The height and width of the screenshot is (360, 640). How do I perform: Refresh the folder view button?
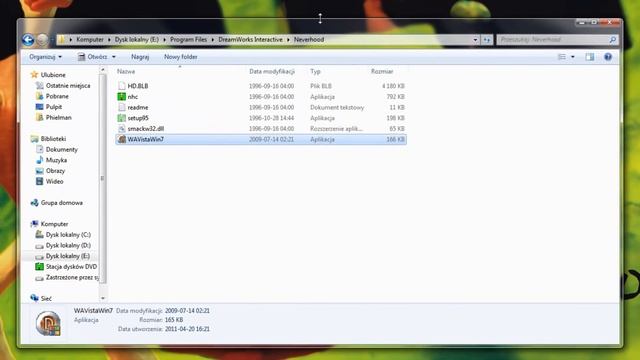tap(487, 40)
